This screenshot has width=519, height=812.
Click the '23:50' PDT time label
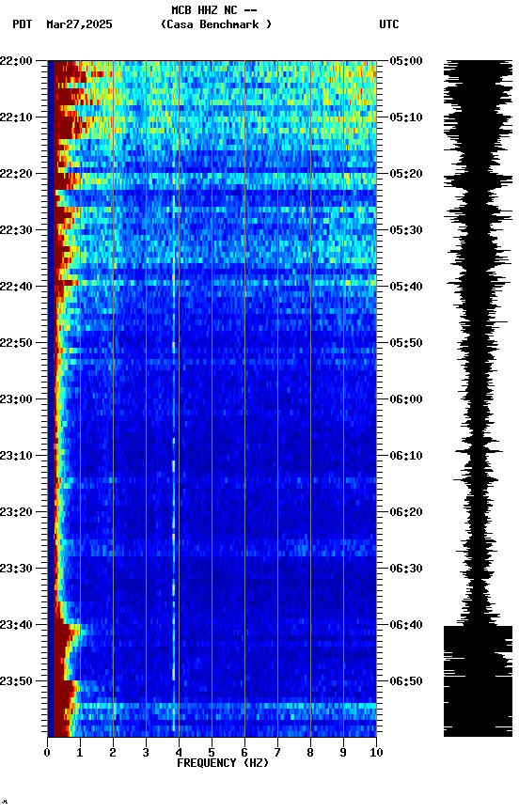click(16, 681)
